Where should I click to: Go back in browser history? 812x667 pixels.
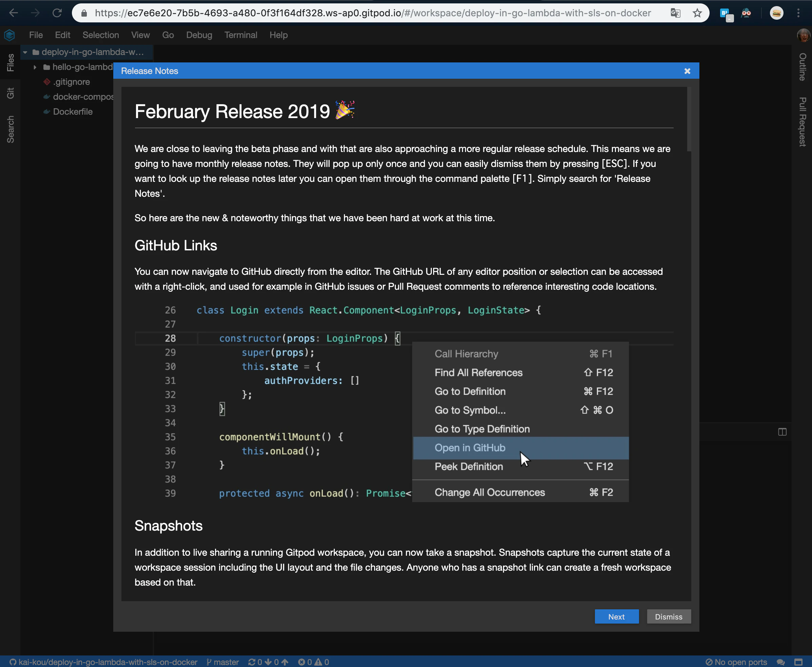tap(14, 13)
